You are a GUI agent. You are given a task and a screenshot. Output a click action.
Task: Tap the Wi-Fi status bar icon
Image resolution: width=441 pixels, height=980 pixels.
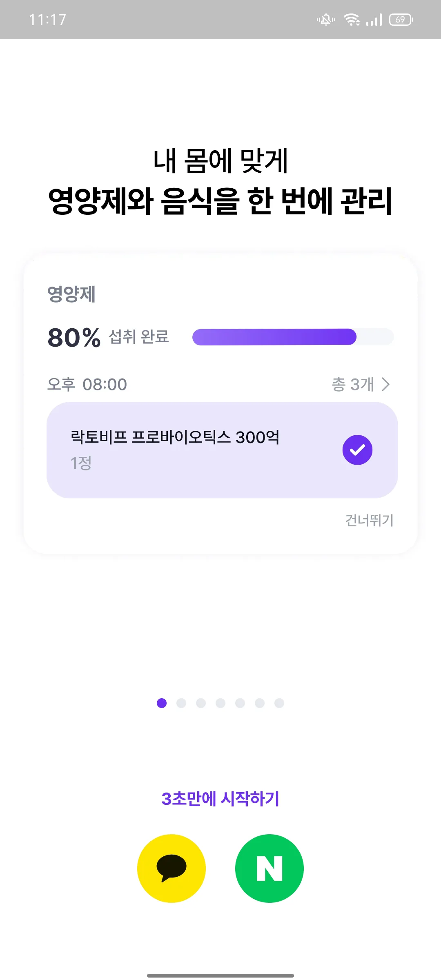(352, 19)
